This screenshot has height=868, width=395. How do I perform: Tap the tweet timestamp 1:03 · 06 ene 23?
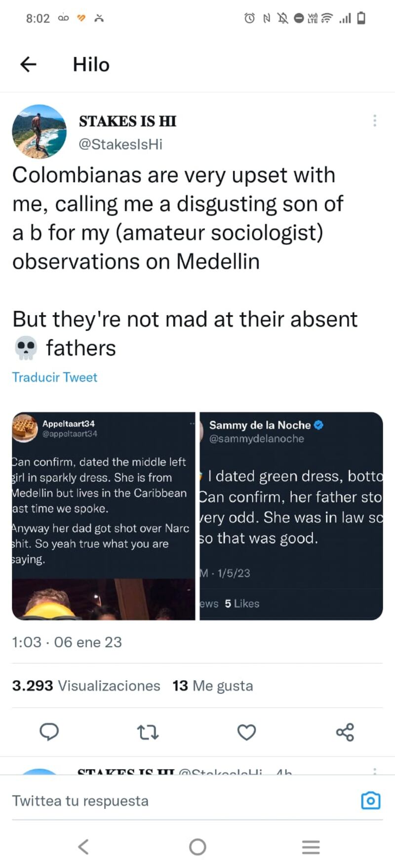67,642
